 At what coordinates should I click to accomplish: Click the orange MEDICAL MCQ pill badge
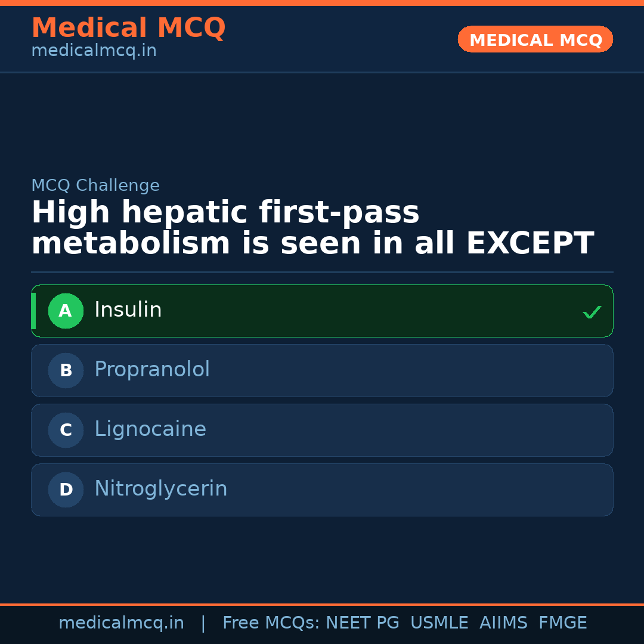535,39
